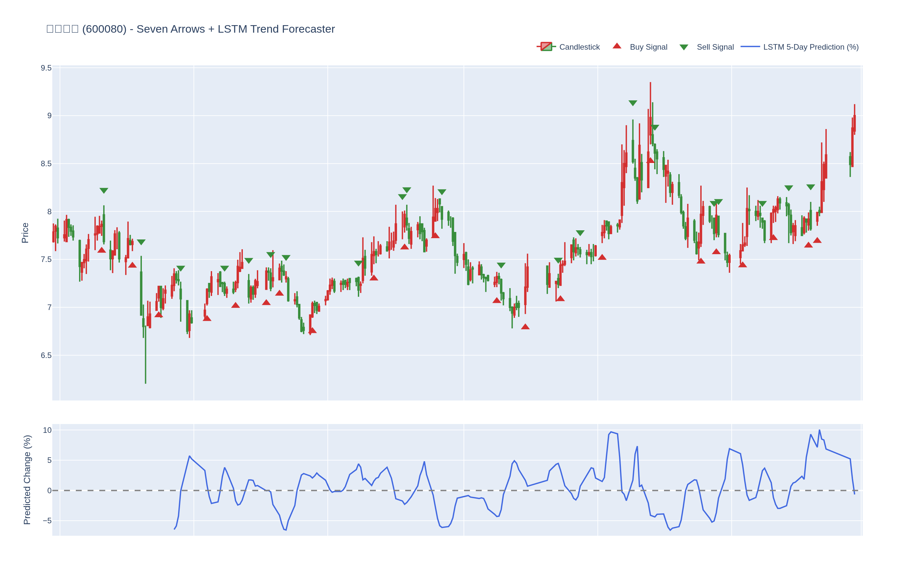The height and width of the screenshot is (588, 915).
Task: Click the red Buy Signal legend triangle
Action: point(617,46)
